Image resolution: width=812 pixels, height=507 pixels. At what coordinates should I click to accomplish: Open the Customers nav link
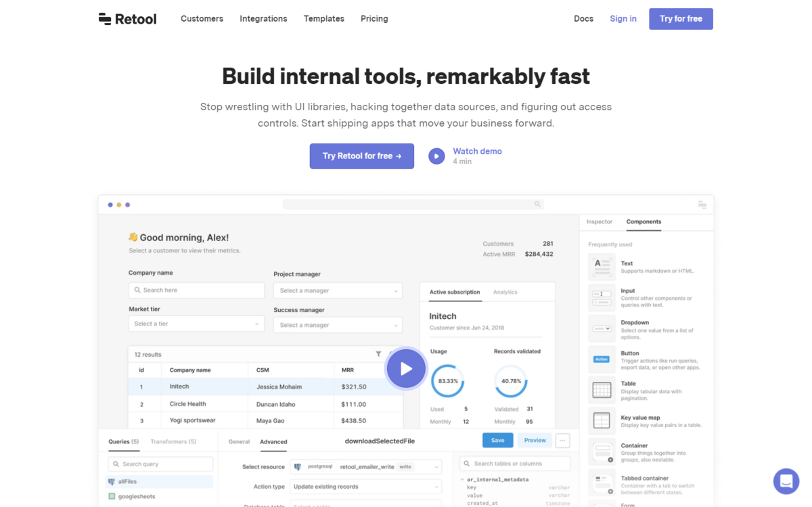202,19
